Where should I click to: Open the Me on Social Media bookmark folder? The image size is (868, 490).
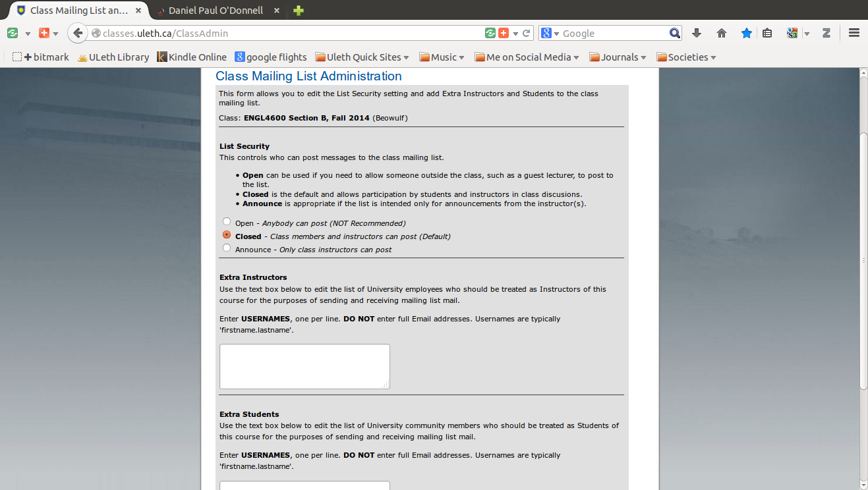coord(527,57)
